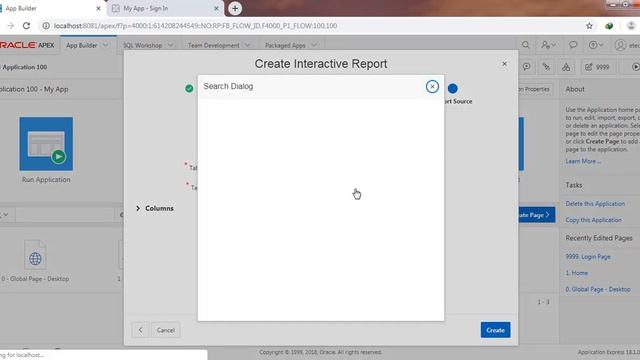Switch to the App Builder browser tab
The width and height of the screenshot is (640, 360).
[x=49, y=8]
